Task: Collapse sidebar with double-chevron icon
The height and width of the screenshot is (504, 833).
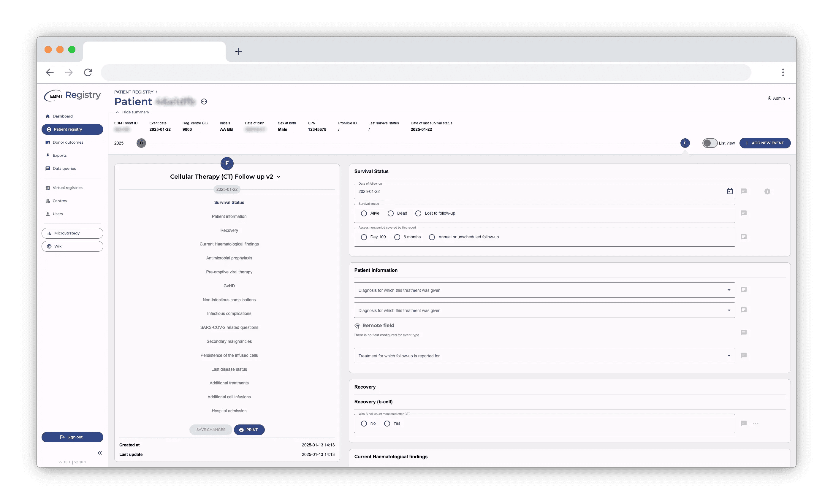Action: (x=100, y=453)
